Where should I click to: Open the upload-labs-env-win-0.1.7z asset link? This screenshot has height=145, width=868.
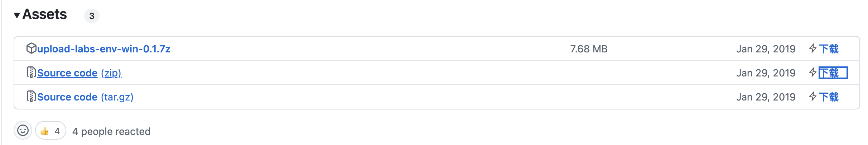tap(104, 49)
